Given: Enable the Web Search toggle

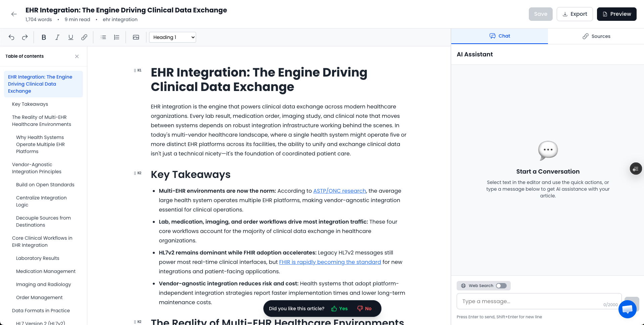Looking at the screenshot, I should 501,286.
